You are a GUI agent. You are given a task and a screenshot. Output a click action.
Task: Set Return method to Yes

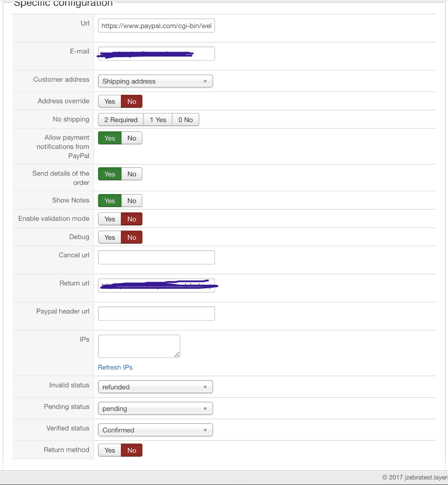tap(110, 450)
